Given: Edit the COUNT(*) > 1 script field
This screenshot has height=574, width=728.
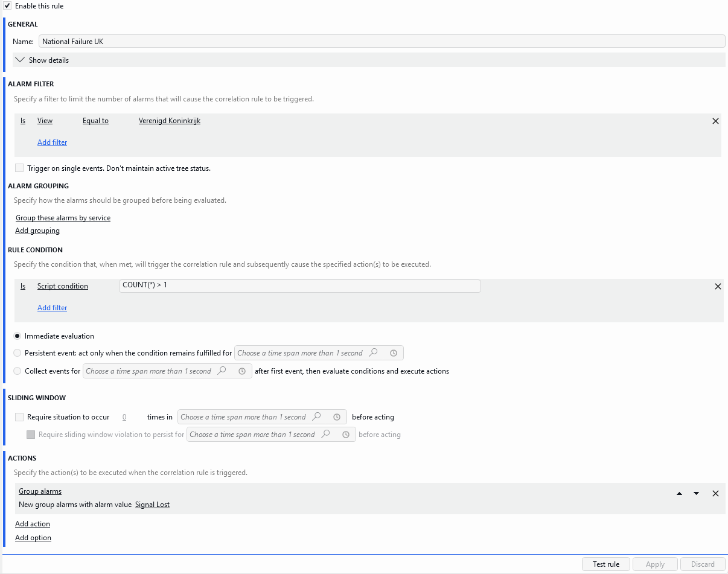Looking at the screenshot, I should point(300,285).
